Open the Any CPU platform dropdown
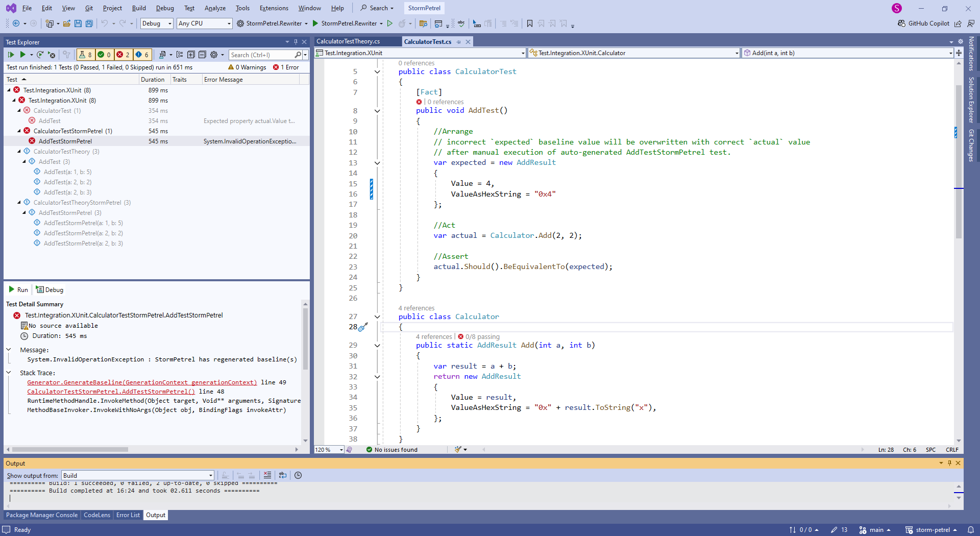 pos(205,23)
